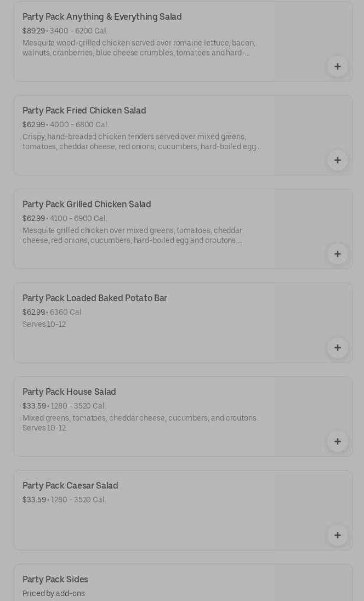Click Serves 10-12 text under Potato Bar
364x601 pixels.
pyautogui.click(x=44, y=325)
